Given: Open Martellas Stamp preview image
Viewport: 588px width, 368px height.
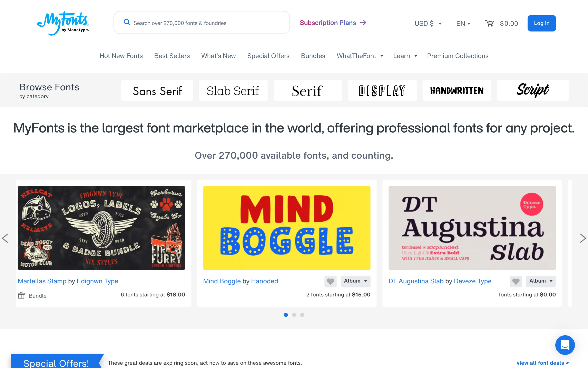Looking at the screenshot, I should 101,228.
